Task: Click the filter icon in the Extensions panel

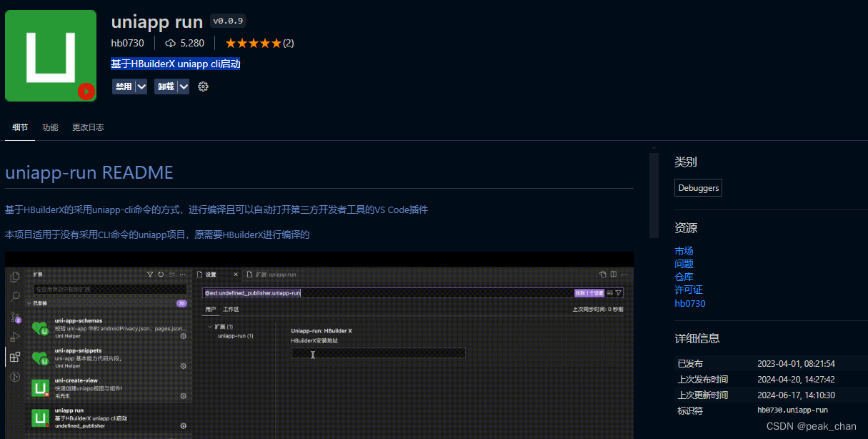Action: point(150,274)
